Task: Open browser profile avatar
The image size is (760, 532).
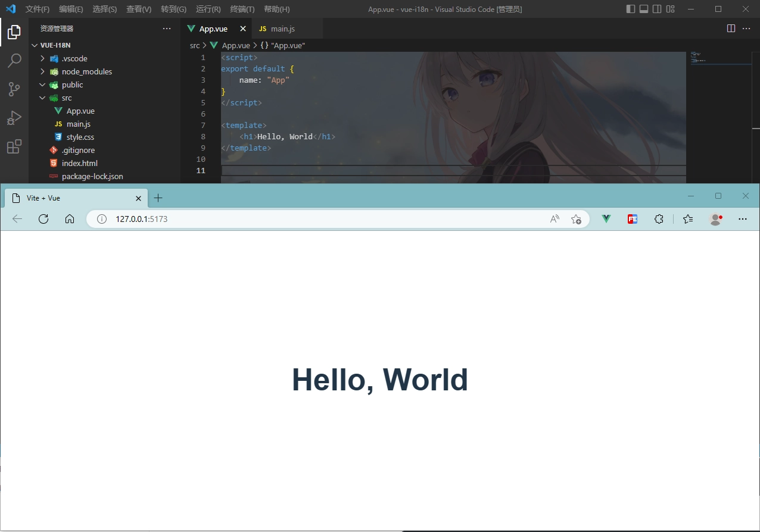Action: pyautogui.click(x=716, y=219)
